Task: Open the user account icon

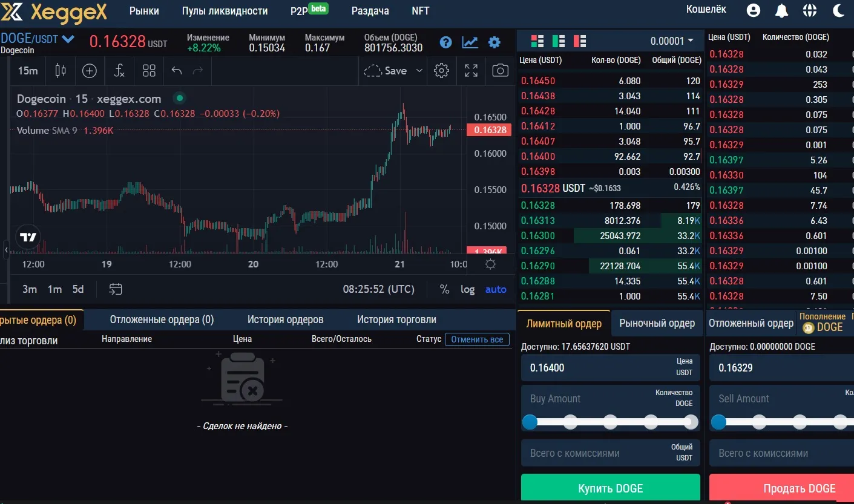Action: click(754, 10)
